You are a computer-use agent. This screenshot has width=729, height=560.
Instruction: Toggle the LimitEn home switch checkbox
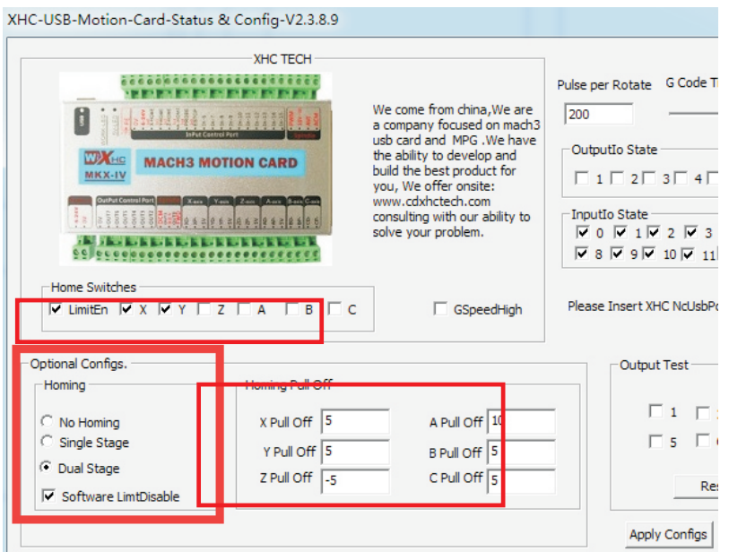point(56,309)
